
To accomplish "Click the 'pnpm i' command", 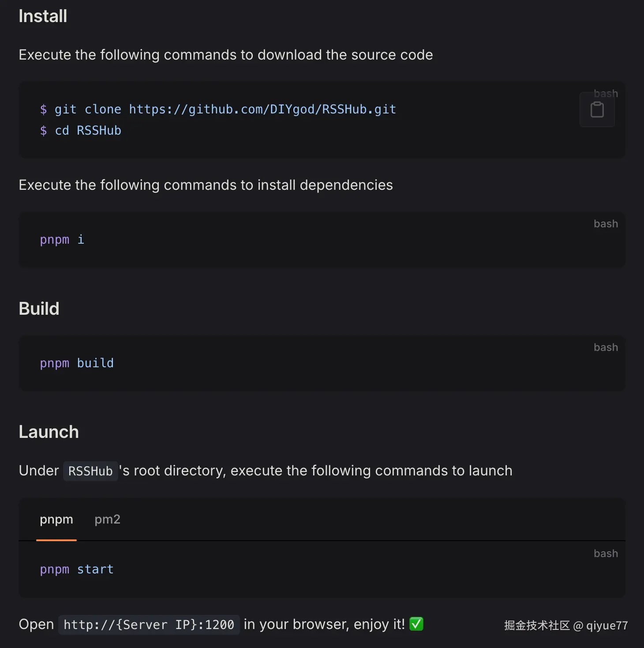I will pos(62,239).
